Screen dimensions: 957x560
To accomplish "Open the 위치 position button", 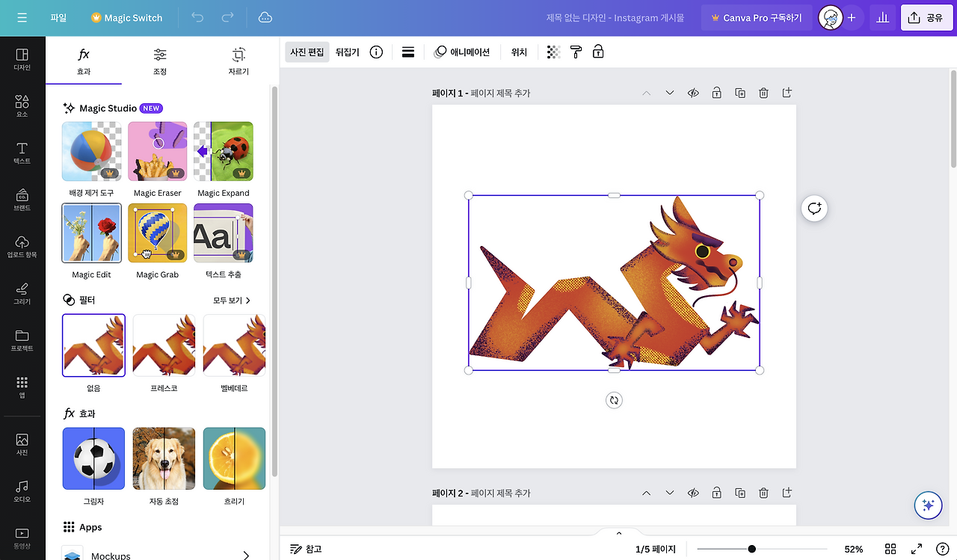I will (519, 52).
